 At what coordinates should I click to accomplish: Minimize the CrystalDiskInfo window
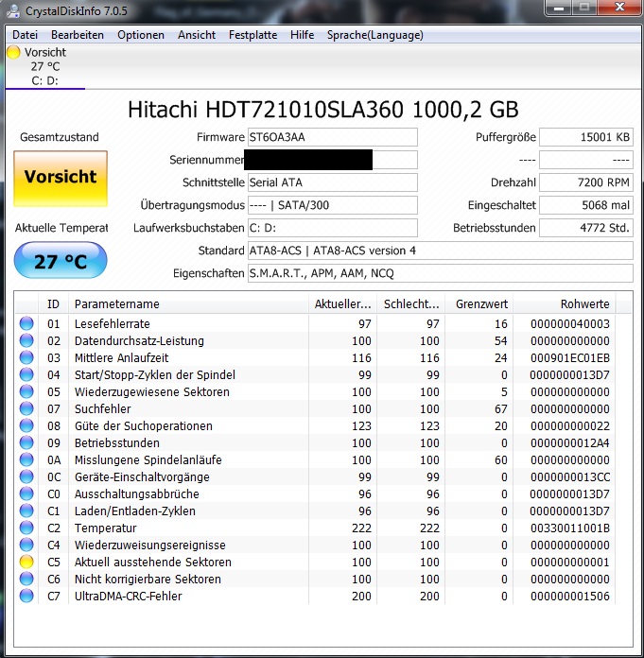[559, 8]
